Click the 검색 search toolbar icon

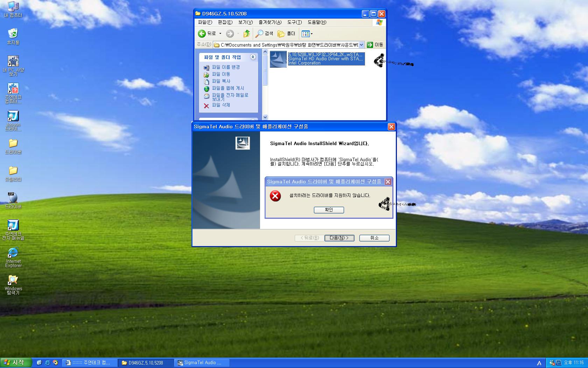[264, 34]
